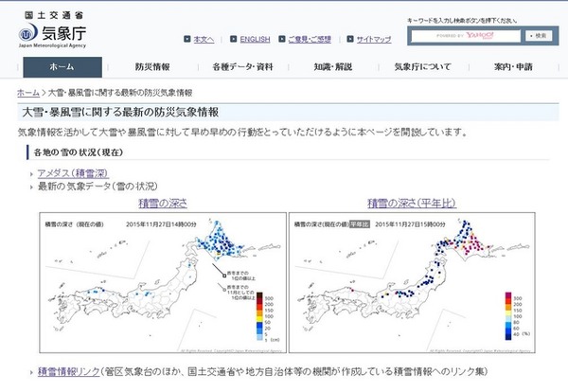
Task: Click the 最新の気象データ(雪の状況) text
Action: click(98, 187)
